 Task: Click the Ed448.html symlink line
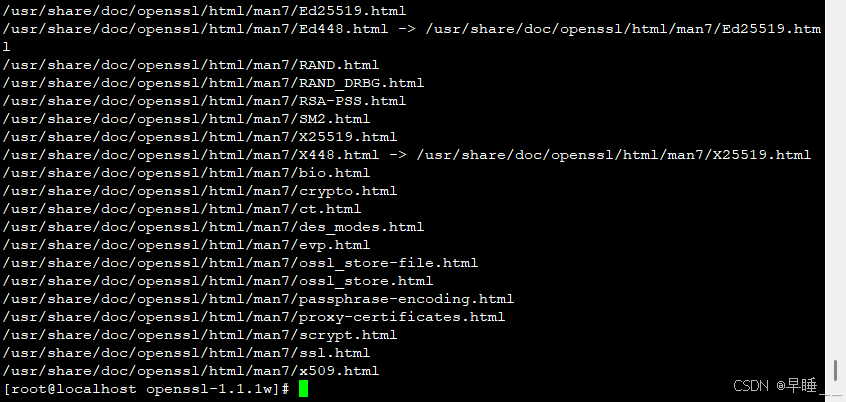[412, 29]
